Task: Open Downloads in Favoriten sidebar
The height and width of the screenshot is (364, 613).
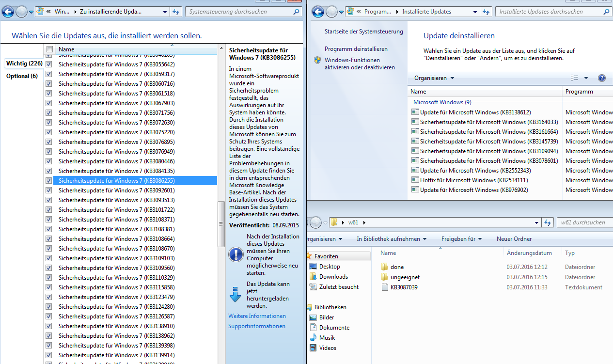Action: pyautogui.click(x=333, y=277)
